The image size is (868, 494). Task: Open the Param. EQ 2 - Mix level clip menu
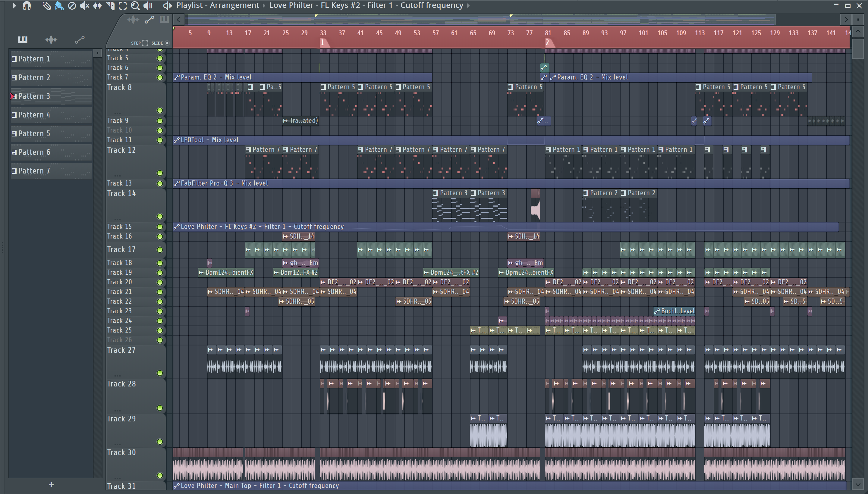(x=177, y=77)
